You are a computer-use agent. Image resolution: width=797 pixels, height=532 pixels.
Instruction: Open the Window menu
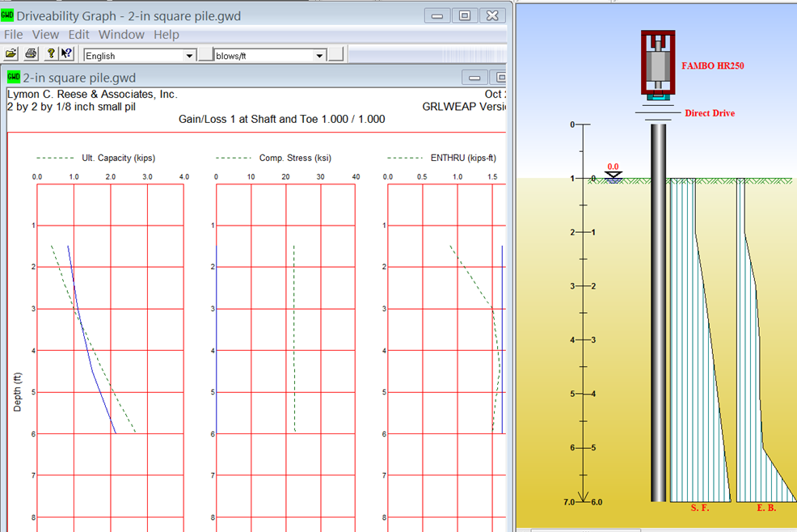point(121,35)
